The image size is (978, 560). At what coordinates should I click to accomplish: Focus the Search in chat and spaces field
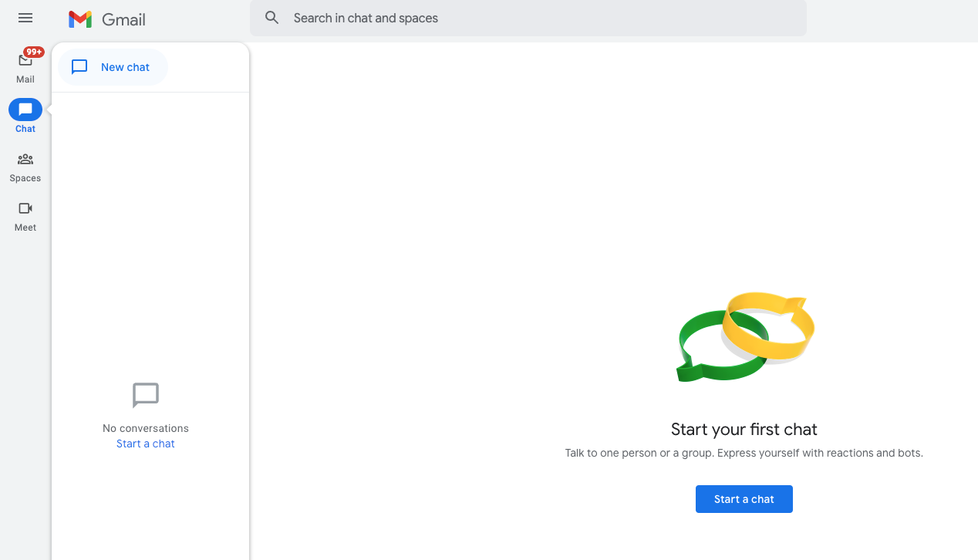tap(528, 18)
